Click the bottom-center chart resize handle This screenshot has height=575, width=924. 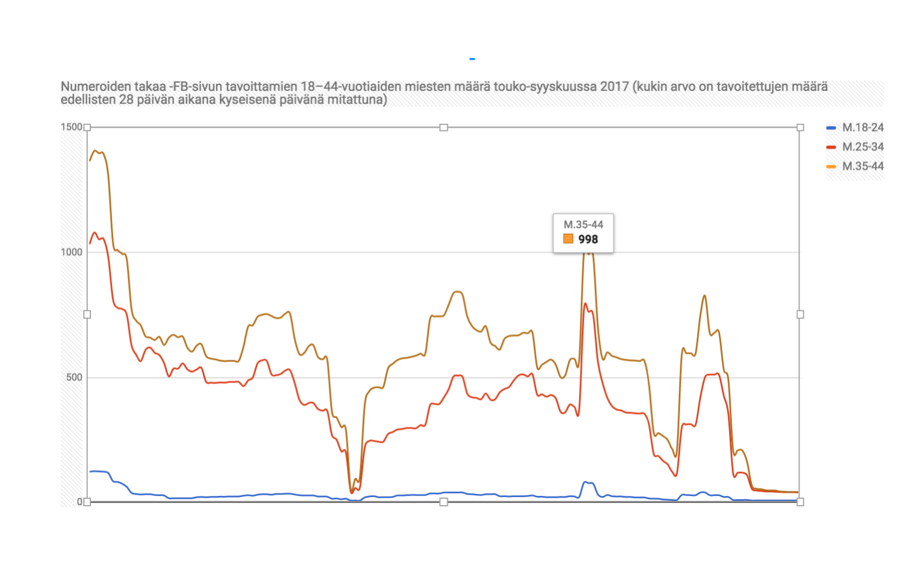444,502
